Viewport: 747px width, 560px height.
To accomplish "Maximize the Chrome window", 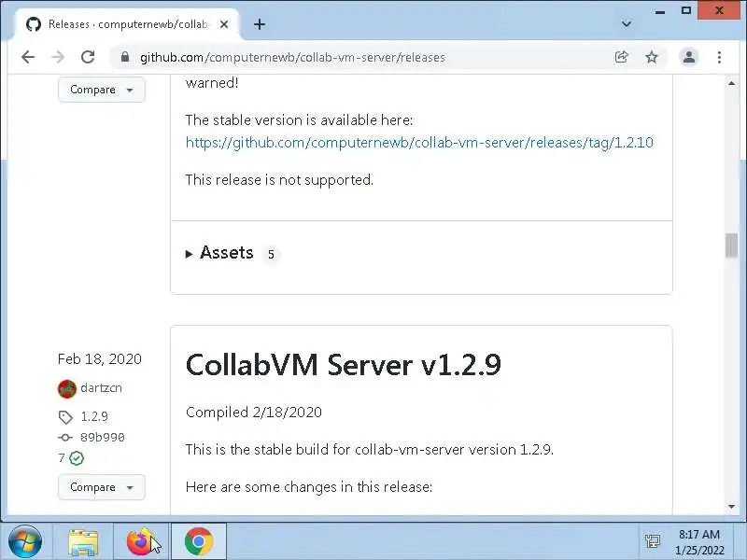I will [x=686, y=10].
